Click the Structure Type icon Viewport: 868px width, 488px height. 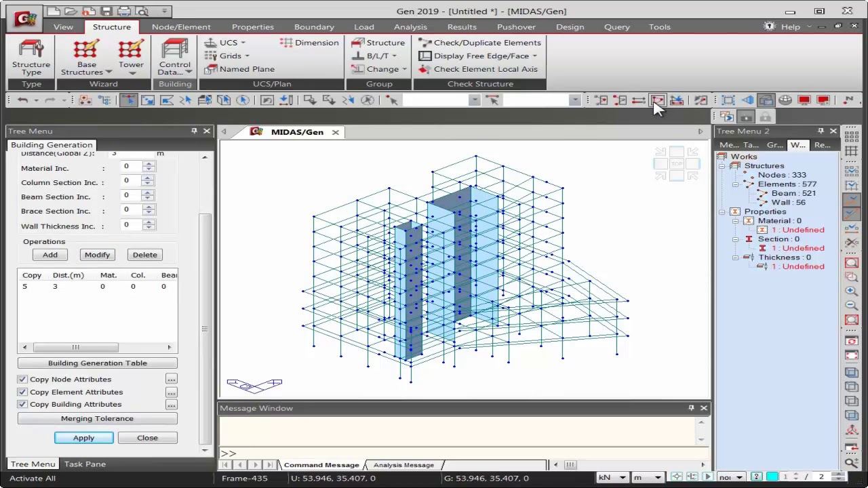coord(31,57)
